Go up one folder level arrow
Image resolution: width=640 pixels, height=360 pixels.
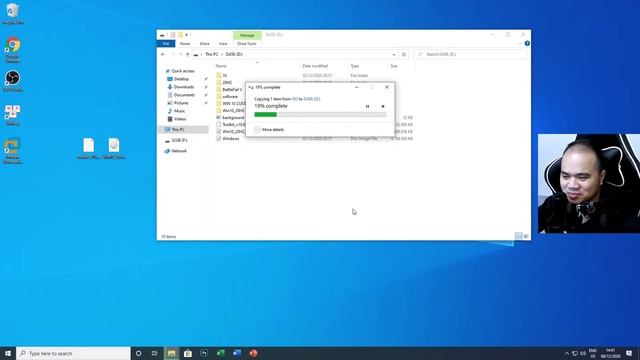pos(187,54)
